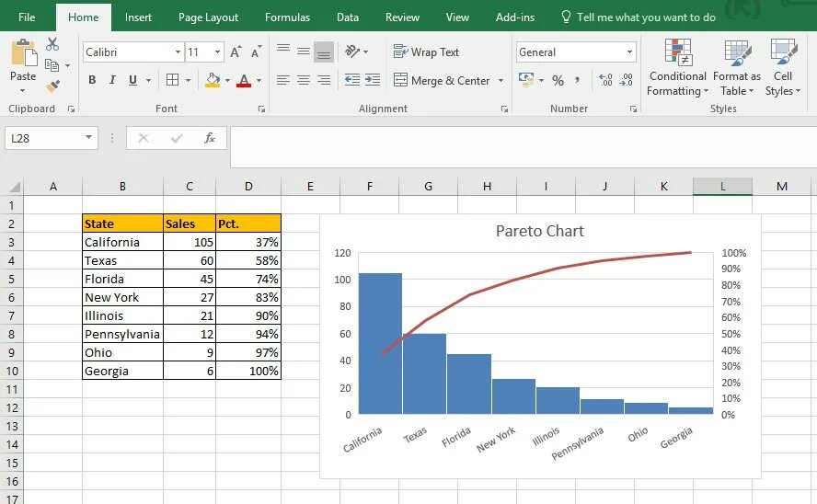This screenshot has width=817, height=504.
Task: Switch to the Formulas tab
Action: point(287,17)
